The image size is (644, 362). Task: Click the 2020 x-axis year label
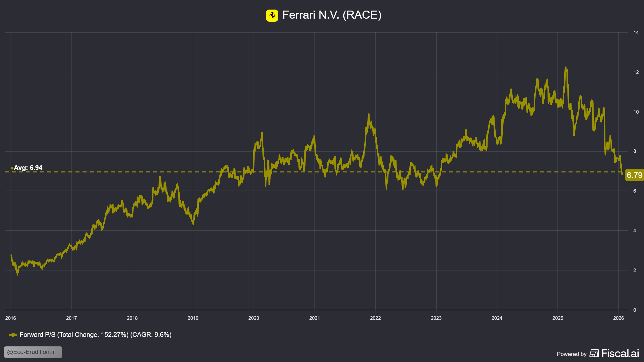(x=254, y=318)
